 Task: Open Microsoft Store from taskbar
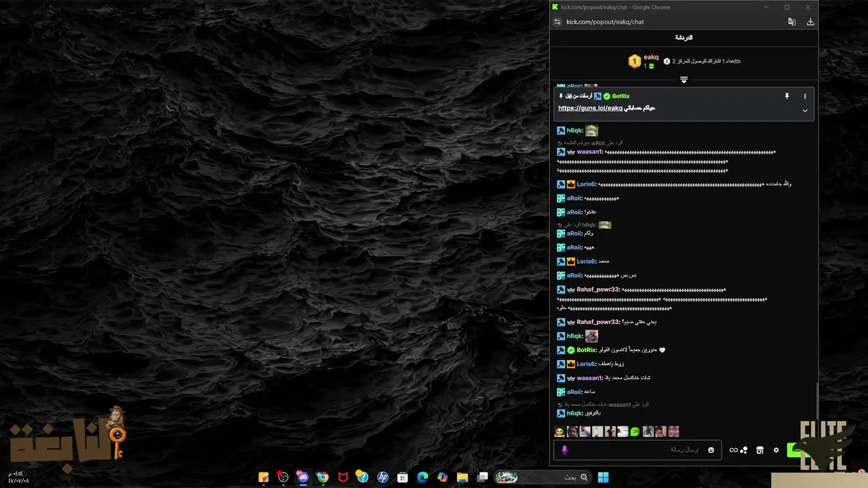coord(403,477)
